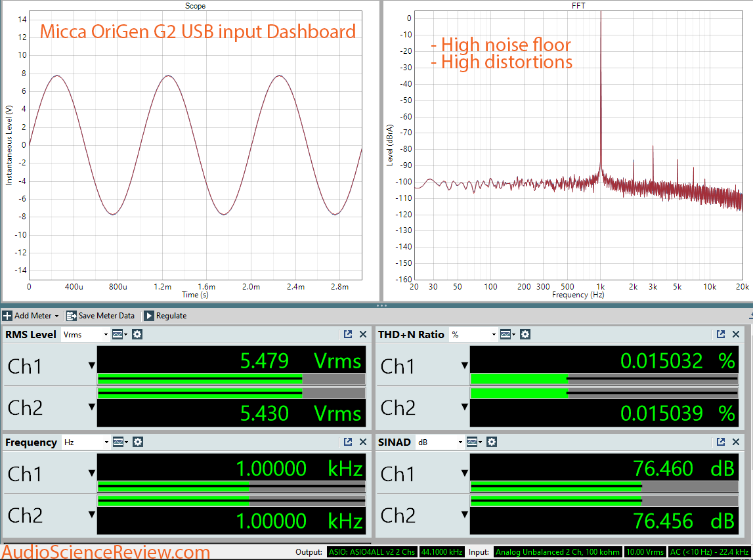753x560 pixels.
Task: Click RMS Level Ch1 bar graph
Action: click(232, 379)
